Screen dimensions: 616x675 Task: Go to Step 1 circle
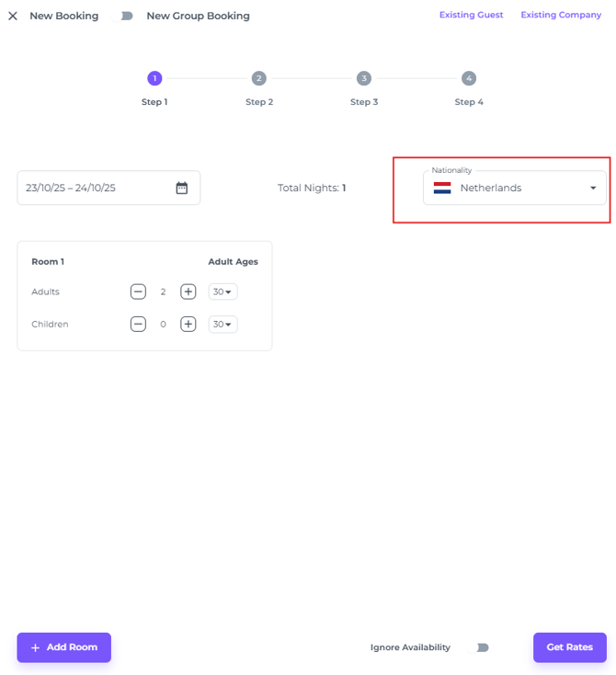click(154, 78)
